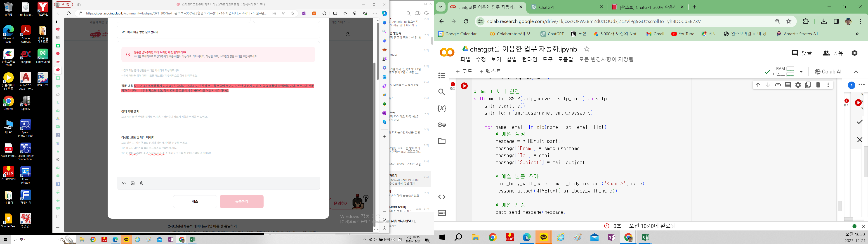Open Colab variables panel {x}
Image resolution: width=868 pixels, height=244 pixels.
tap(442, 108)
